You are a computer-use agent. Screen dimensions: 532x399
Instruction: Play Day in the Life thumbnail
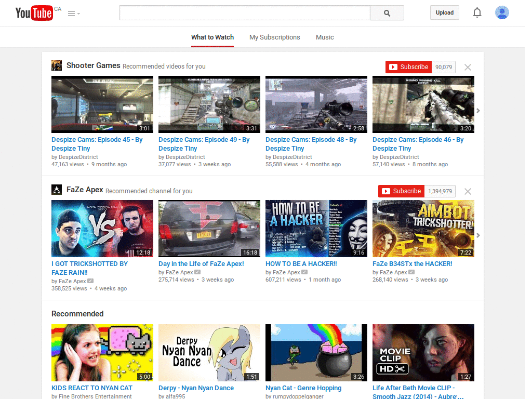point(209,229)
